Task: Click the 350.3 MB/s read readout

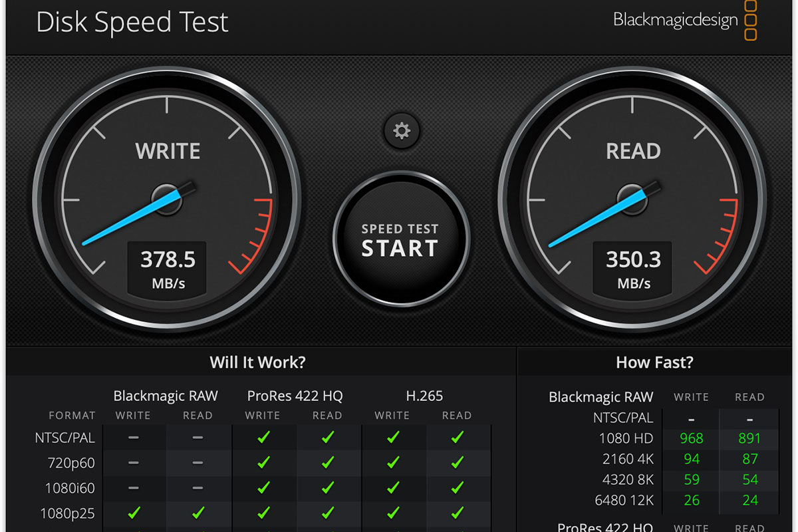Action: pos(633,267)
